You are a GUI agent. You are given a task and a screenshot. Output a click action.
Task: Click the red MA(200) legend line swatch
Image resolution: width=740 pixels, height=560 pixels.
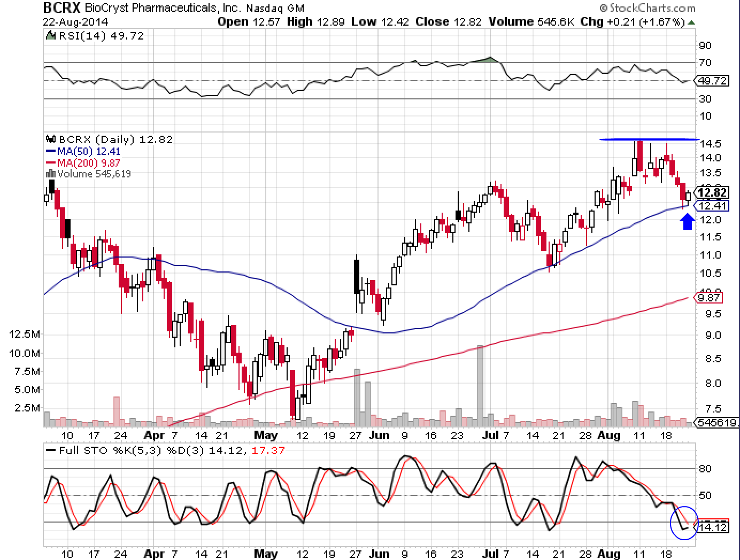point(51,163)
